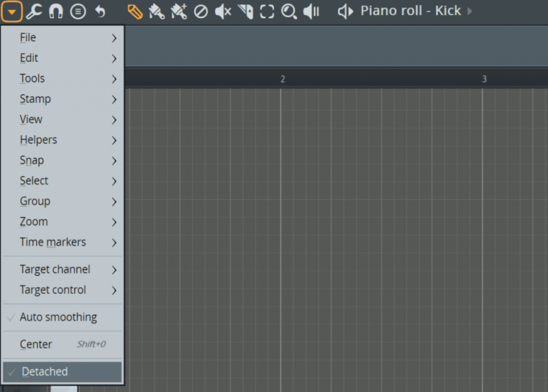The image size is (548, 392).
Task: Select the Paint brush tool
Action: 157,11
